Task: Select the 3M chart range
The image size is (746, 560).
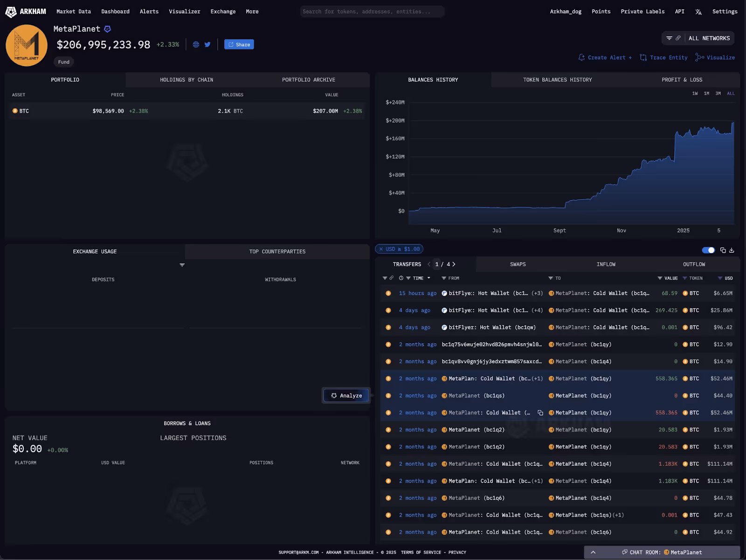Action: tap(718, 94)
